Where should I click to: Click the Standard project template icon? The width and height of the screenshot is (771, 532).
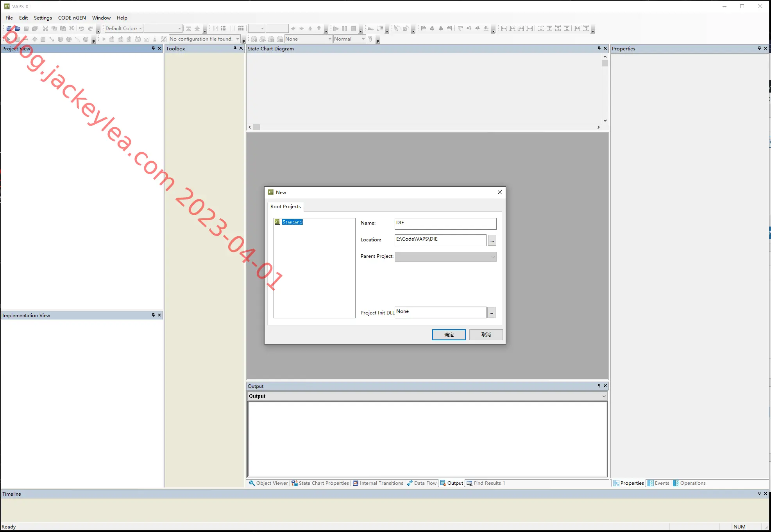277,222
